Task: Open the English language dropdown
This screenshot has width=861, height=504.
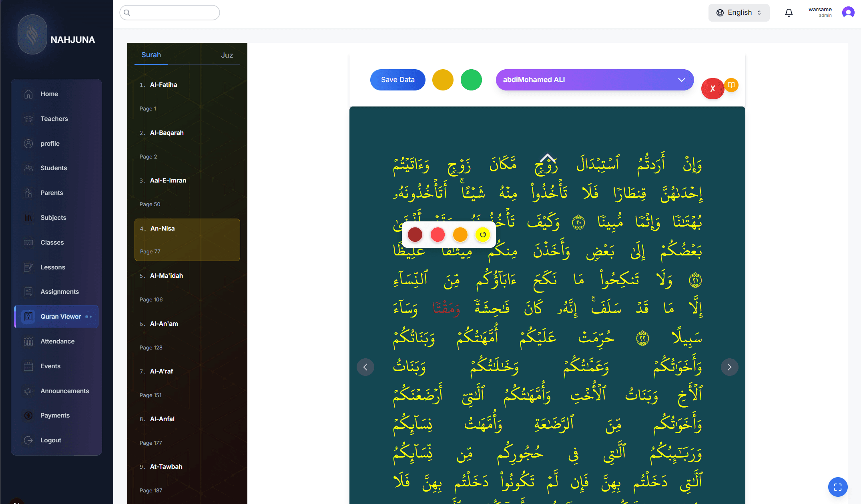Action: point(739,13)
